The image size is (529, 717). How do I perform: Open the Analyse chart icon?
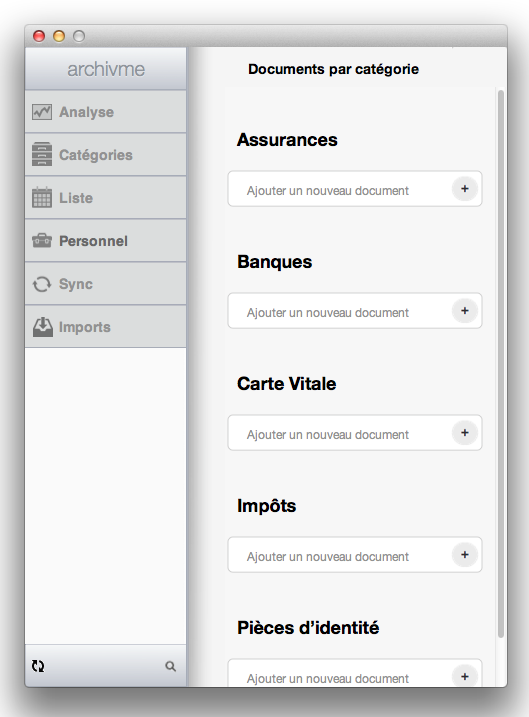pos(42,112)
